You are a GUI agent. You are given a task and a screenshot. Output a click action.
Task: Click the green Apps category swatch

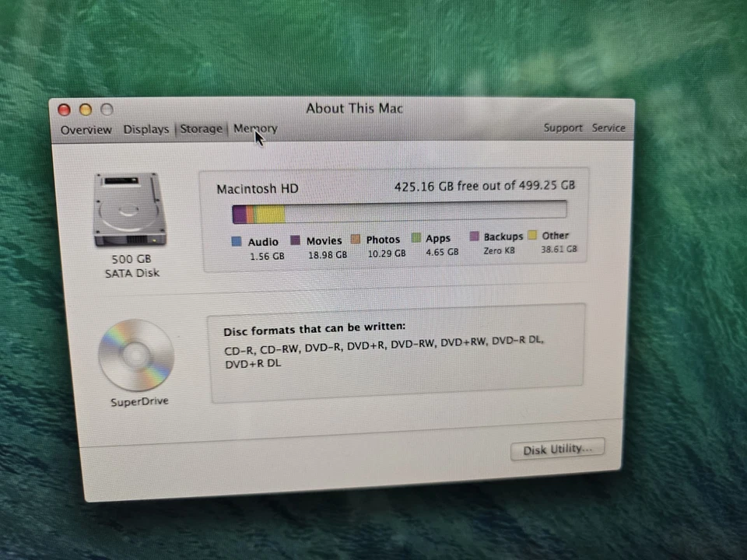[x=416, y=238]
